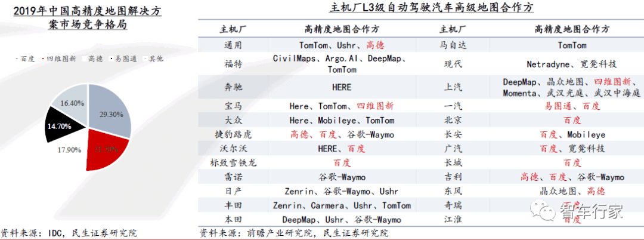Click the 捷豹路虎 row label
Viewport: 644px width, 240px height.
point(233,134)
